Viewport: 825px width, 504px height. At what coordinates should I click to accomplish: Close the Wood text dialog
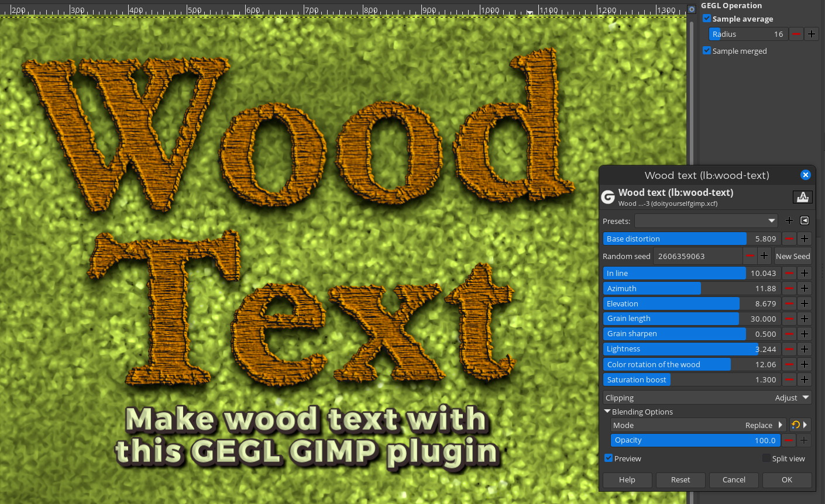coord(806,175)
